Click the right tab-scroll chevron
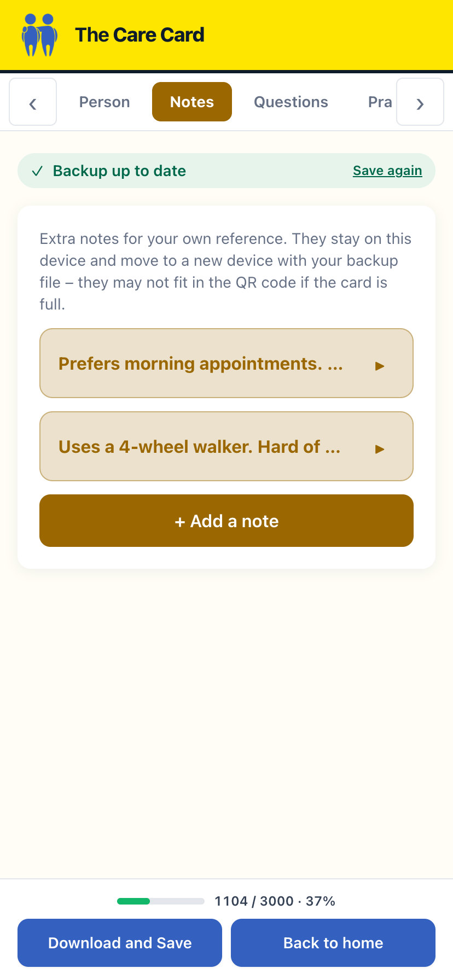This screenshot has height=980, width=453. click(x=420, y=102)
